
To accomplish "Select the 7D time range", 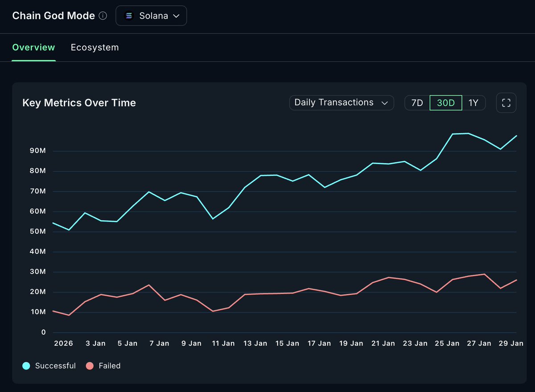I will (417, 103).
